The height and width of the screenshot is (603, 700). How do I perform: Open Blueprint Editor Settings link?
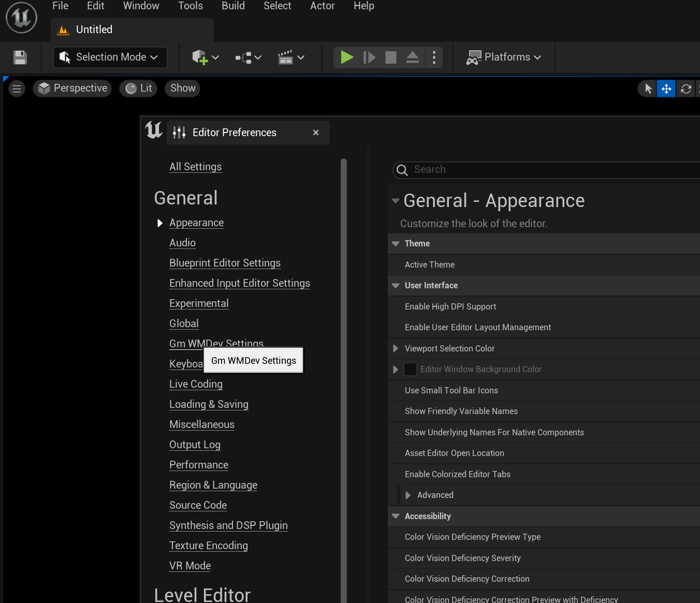click(225, 263)
